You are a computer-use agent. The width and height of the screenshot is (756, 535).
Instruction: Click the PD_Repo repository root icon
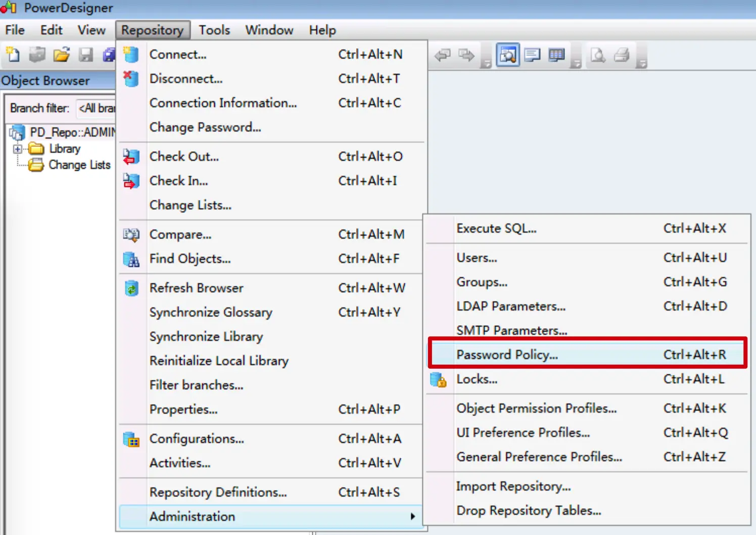click(17, 132)
